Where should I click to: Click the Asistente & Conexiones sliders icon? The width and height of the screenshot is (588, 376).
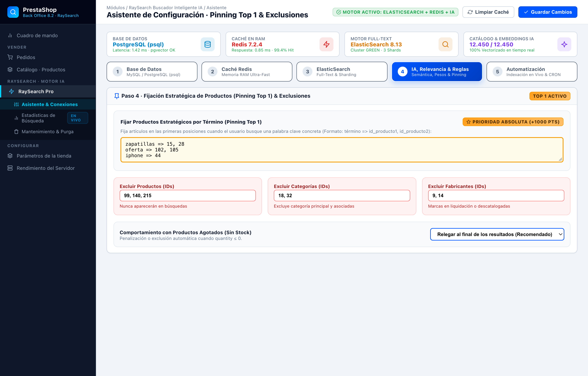[x=16, y=104]
